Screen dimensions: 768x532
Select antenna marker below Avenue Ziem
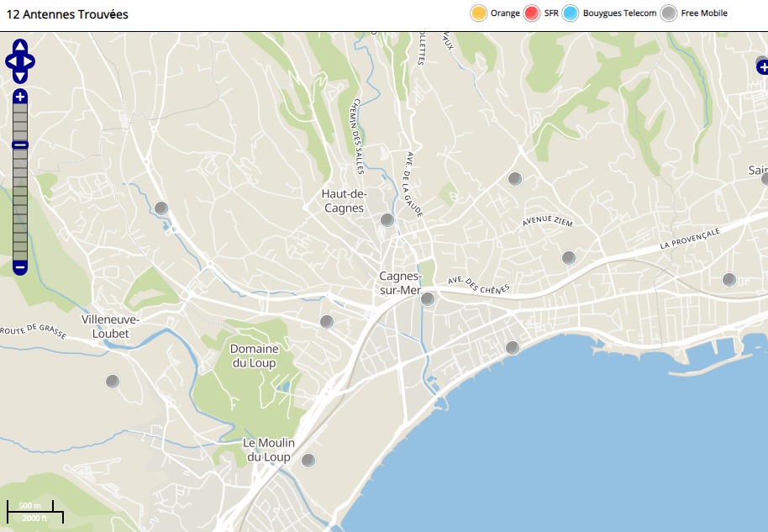[569, 258]
